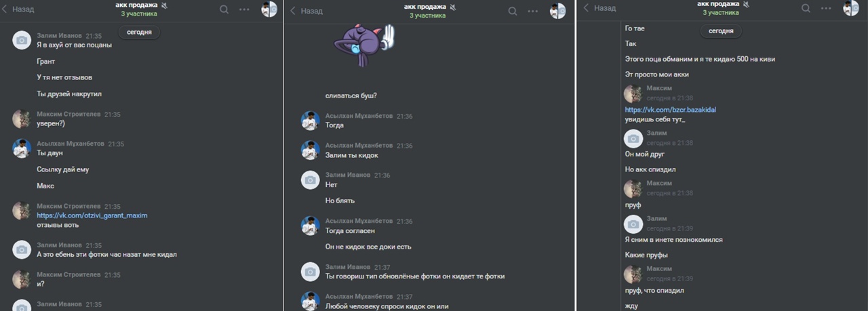Click chat avatar in left panel header
Viewport: 868px width, 311px height.
[269, 9]
